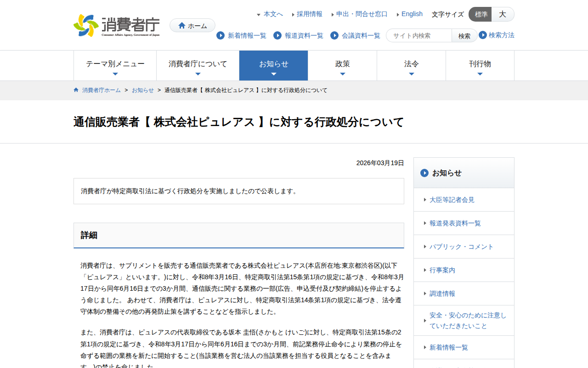The image size is (588, 368).
Task: Open header 新着情報一覧 link
Action: pos(247,35)
